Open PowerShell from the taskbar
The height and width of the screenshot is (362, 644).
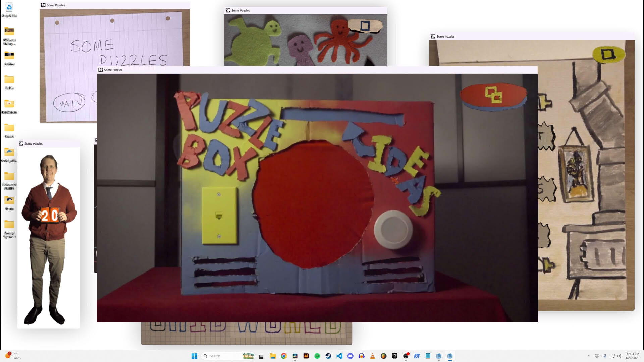coord(417,356)
